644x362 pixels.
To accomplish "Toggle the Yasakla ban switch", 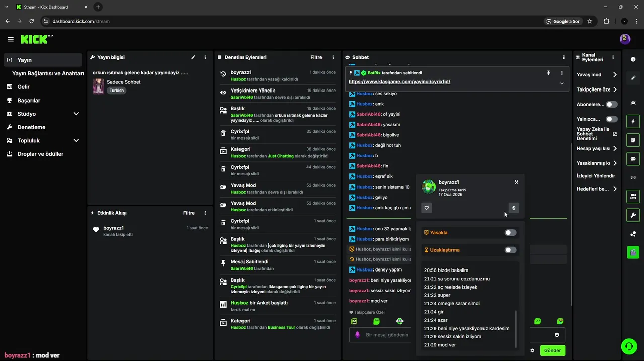I will click(510, 233).
